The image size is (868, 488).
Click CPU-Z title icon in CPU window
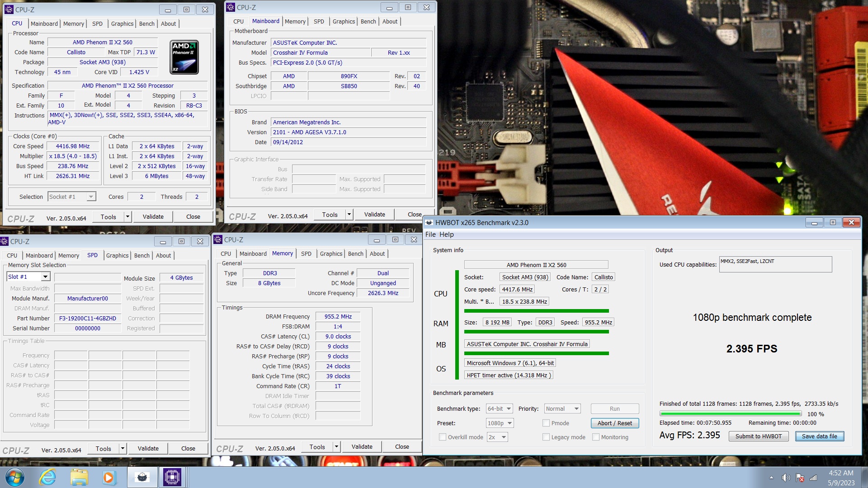coord(9,9)
